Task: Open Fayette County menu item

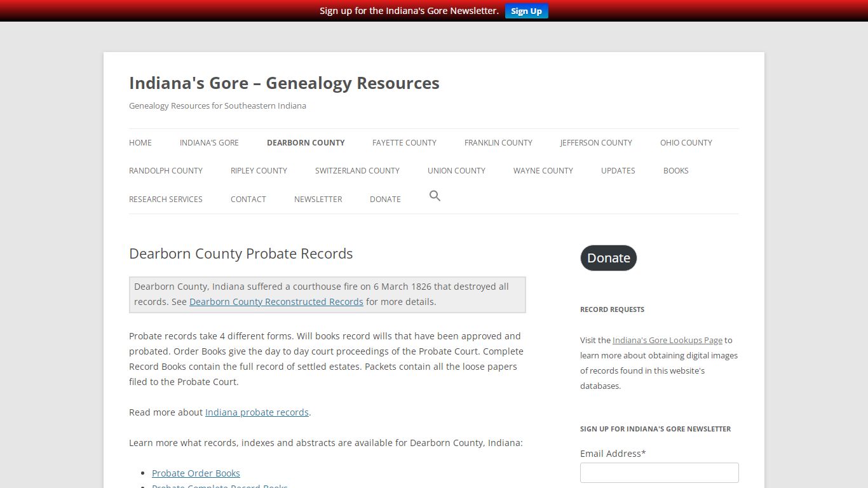Action: 404,143
